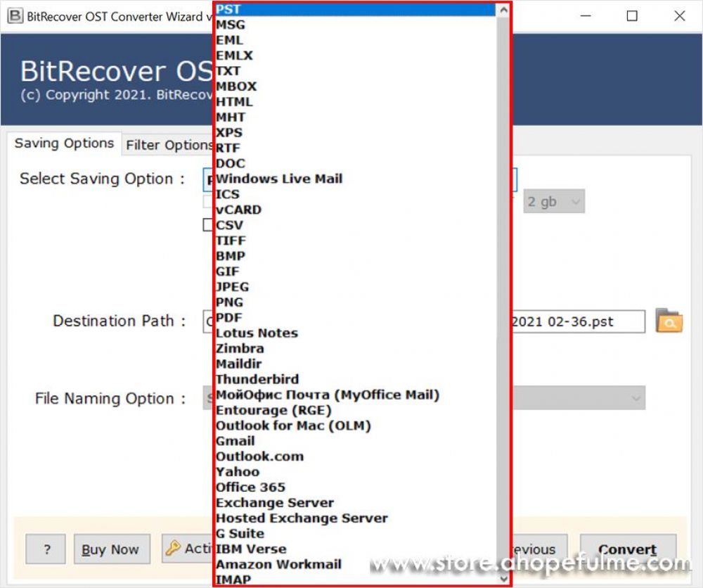Choose Gmail as saving option
Image resolution: width=703 pixels, height=588 pixels.
pos(356,441)
